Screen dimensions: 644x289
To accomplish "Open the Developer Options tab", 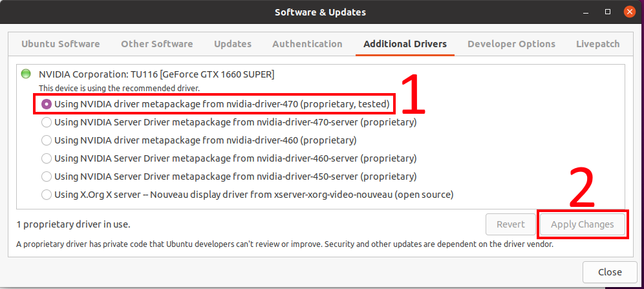I will [x=511, y=44].
